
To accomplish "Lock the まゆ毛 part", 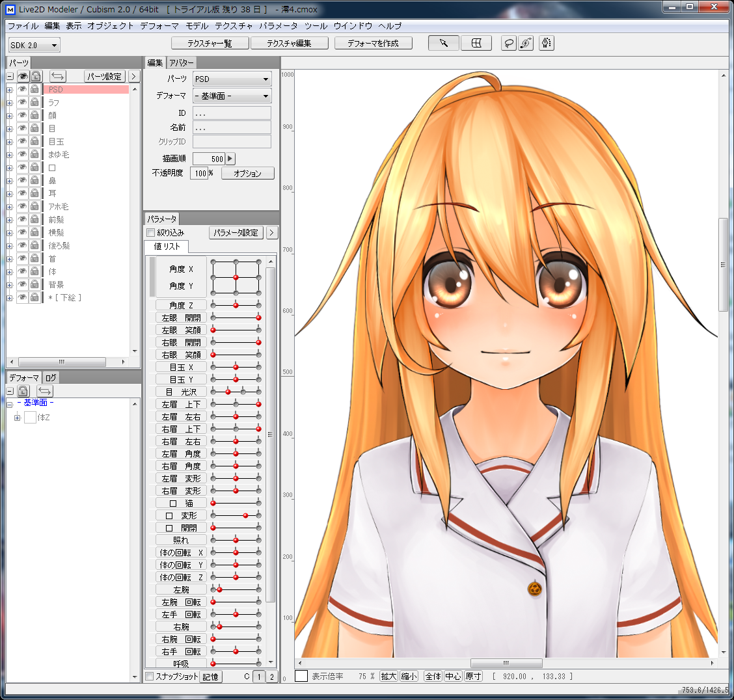I will (x=34, y=154).
